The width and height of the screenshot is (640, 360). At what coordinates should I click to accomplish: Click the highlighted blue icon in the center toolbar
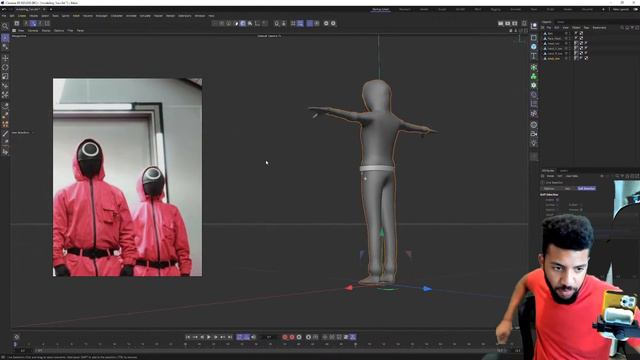pos(243,23)
